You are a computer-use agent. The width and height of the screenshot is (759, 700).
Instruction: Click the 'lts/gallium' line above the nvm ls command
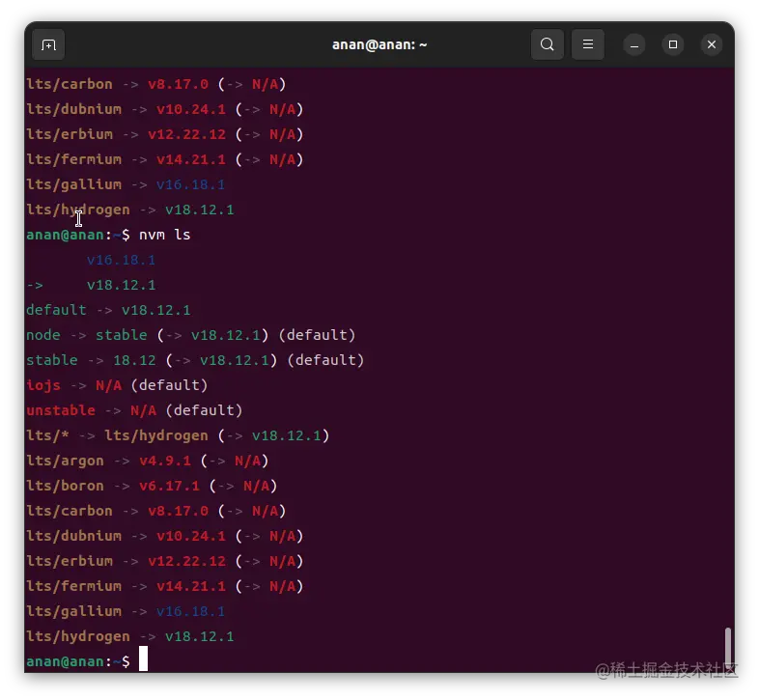(126, 185)
